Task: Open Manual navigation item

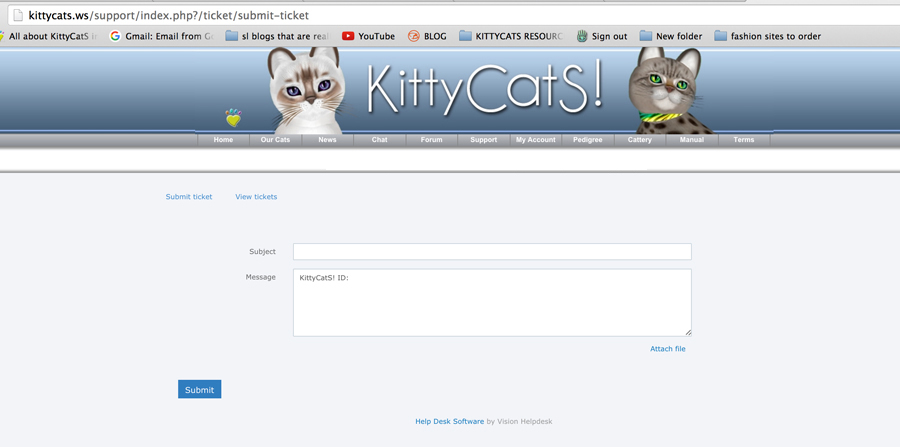Action: click(692, 140)
